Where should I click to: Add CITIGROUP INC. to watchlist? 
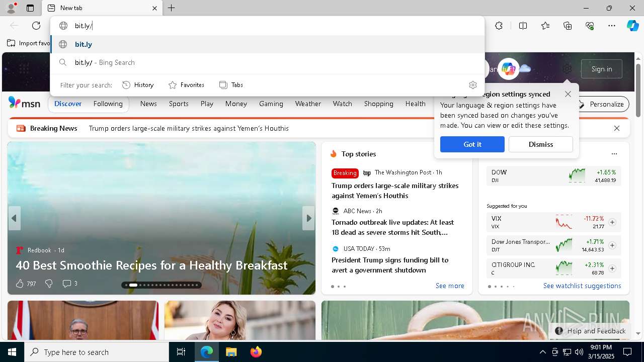click(612, 268)
